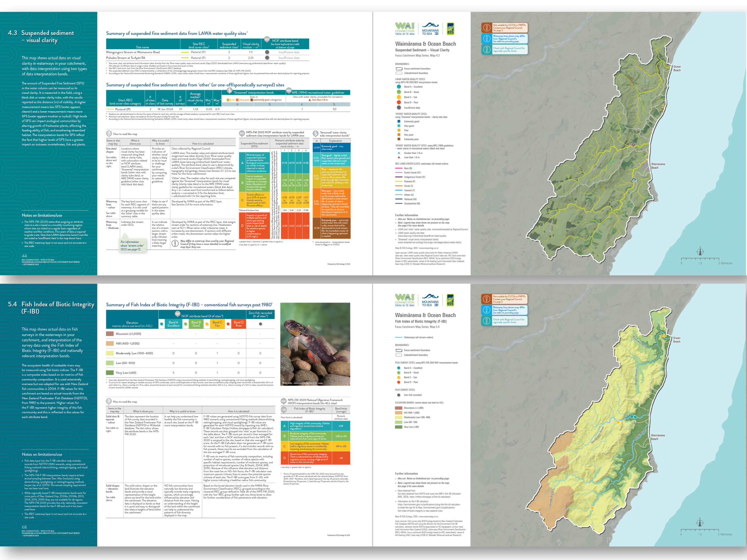Click the EOS Ecology logo on top map page
Viewport: 747px width, 560px height.
(x=451, y=29)
